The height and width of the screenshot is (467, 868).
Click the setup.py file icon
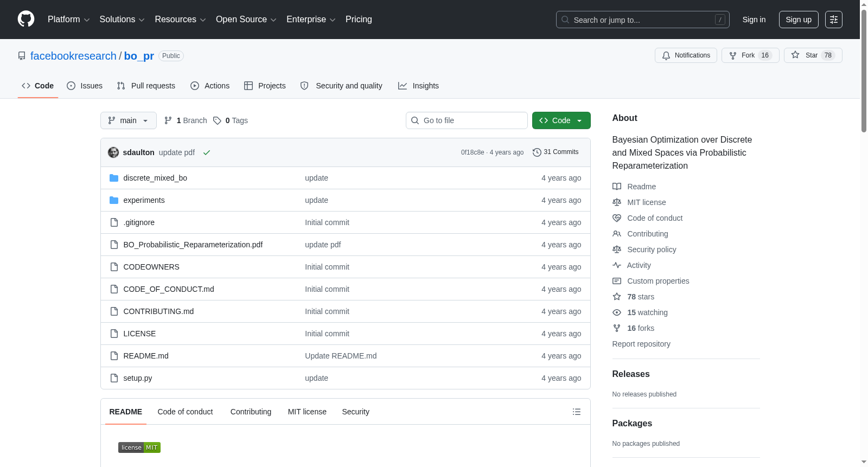[114, 378]
